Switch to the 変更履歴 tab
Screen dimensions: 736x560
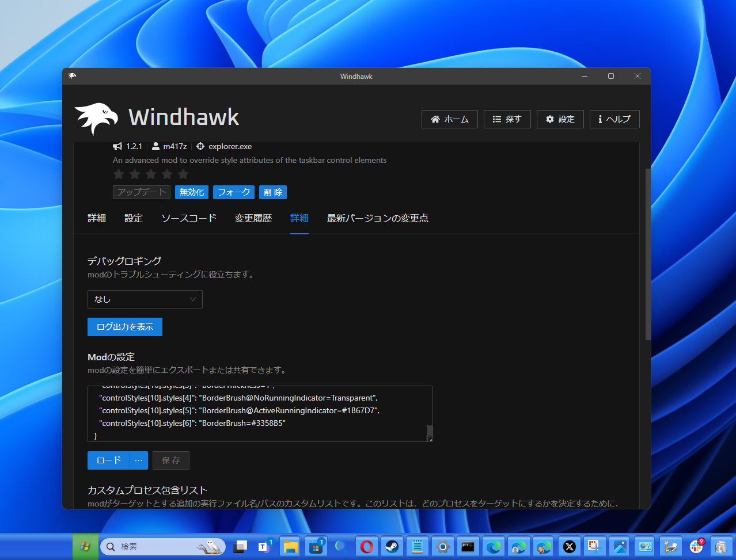pos(253,218)
